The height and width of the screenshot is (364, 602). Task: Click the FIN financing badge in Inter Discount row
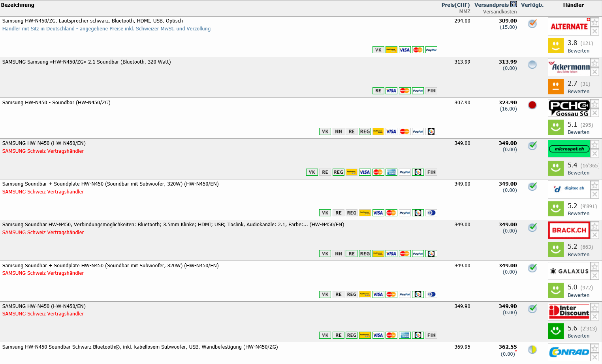[x=431, y=335]
